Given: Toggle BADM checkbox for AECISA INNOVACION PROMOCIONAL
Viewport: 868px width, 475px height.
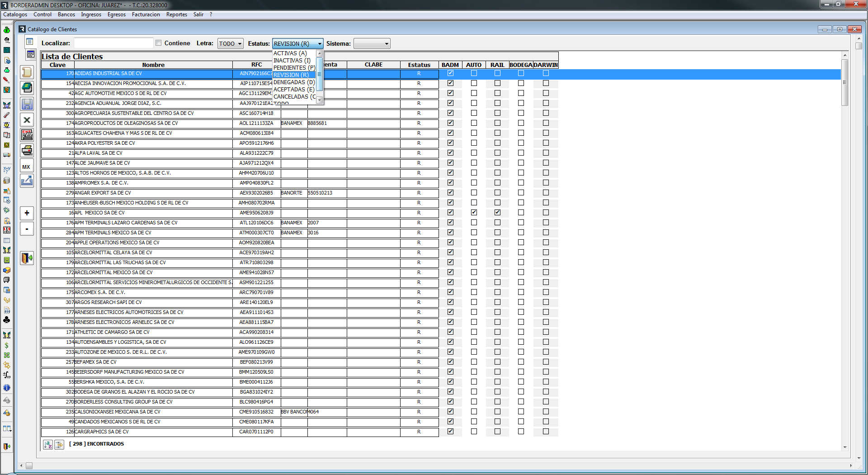Looking at the screenshot, I should (450, 83).
